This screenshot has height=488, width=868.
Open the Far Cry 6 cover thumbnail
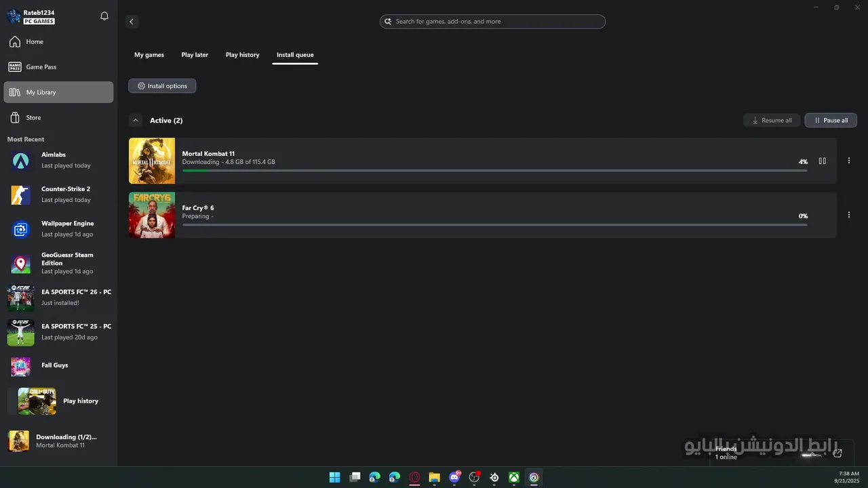(x=152, y=215)
